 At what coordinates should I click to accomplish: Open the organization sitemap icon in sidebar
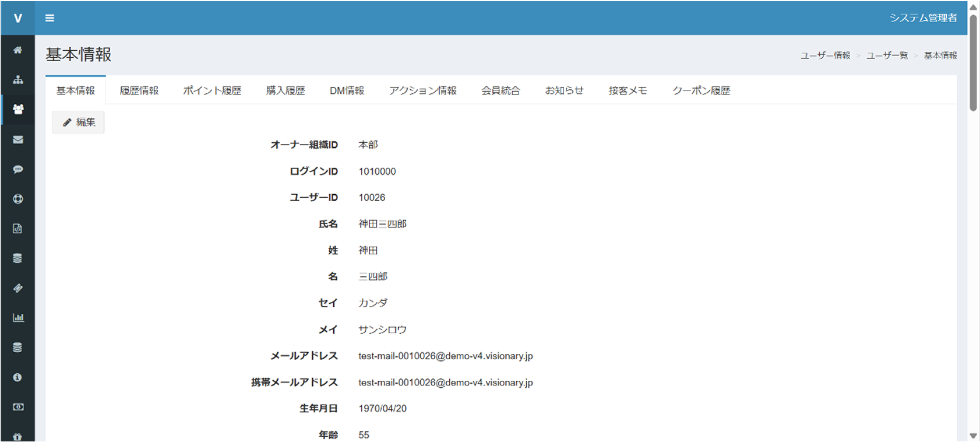[x=17, y=80]
